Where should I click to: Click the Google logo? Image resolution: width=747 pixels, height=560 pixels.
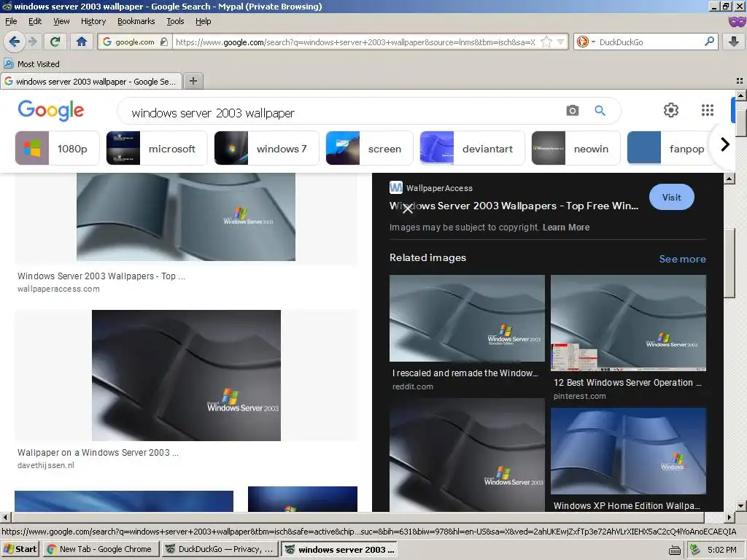[x=51, y=111]
